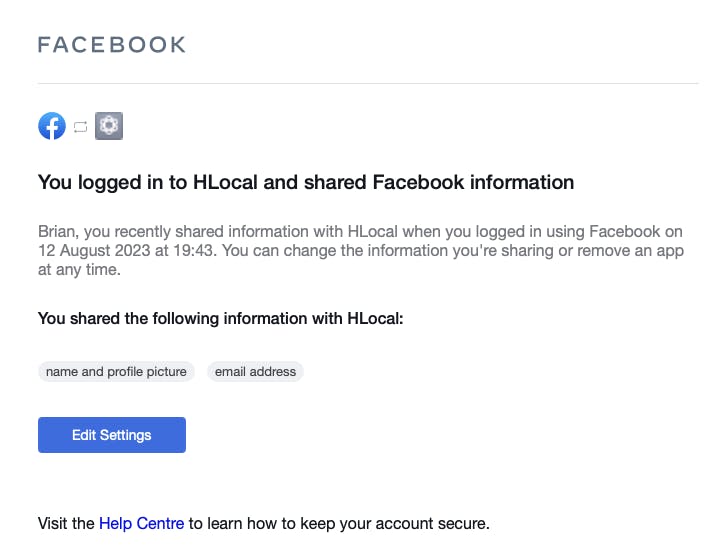The width and height of the screenshot is (717, 551).
Task: Select the 'email address' chip
Action: tap(255, 372)
